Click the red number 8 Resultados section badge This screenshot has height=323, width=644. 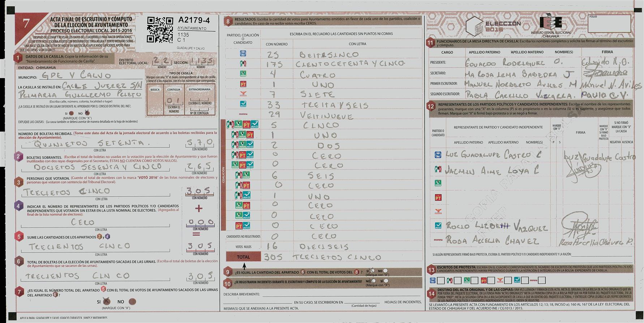[228, 21]
